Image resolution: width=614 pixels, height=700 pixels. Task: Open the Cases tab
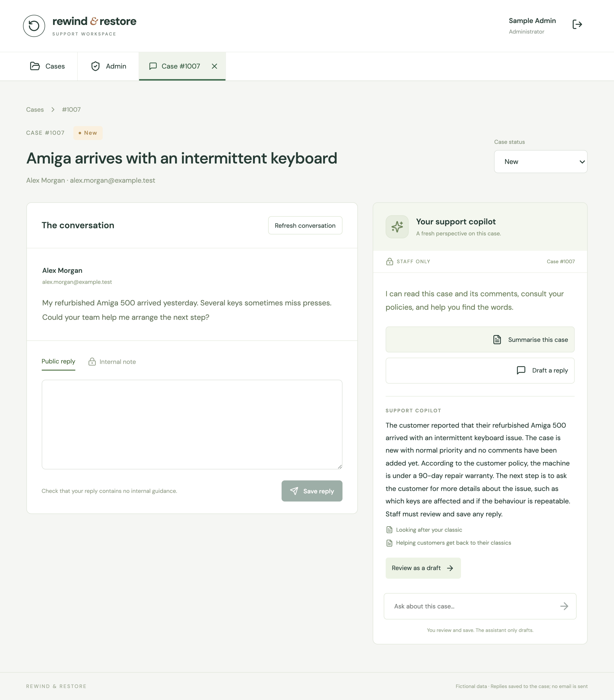47,66
